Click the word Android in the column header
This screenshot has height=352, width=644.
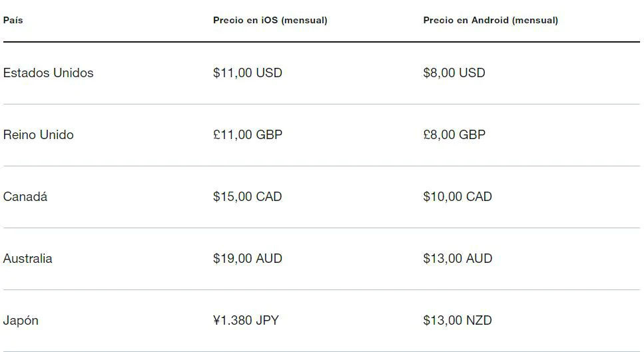(489, 20)
